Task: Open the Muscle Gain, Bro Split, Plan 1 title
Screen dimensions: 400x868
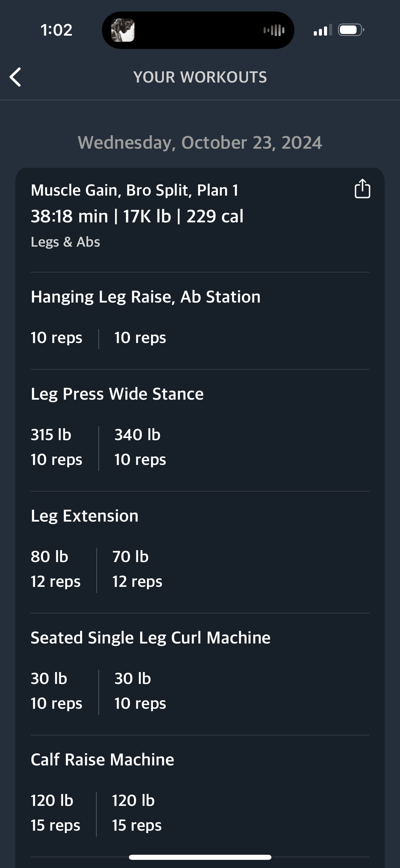Action: 134,190
